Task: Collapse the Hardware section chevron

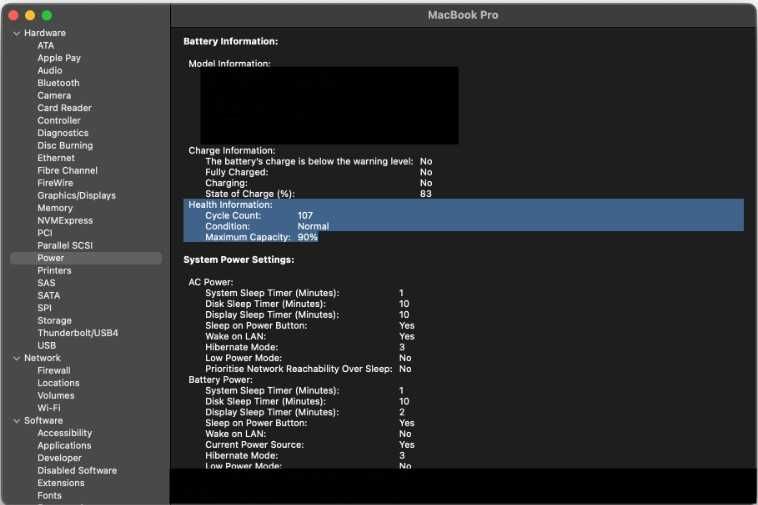Action: pyautogui.click(x=17, y=33)
